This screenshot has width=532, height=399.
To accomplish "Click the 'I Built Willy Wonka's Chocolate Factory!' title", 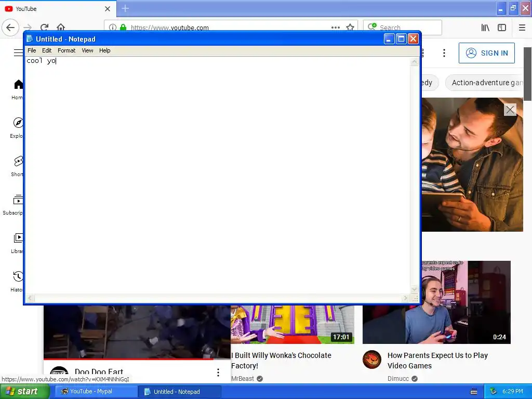I will [281, 361].
